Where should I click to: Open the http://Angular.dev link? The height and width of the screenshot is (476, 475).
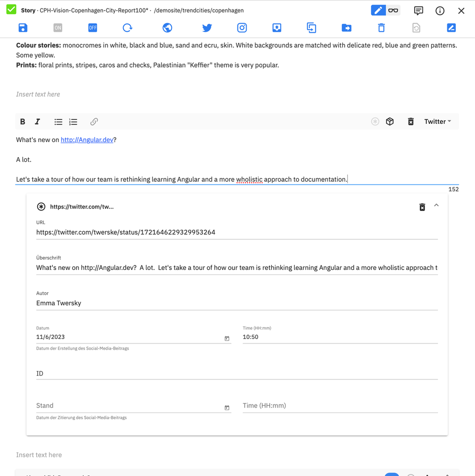[87, 140]
